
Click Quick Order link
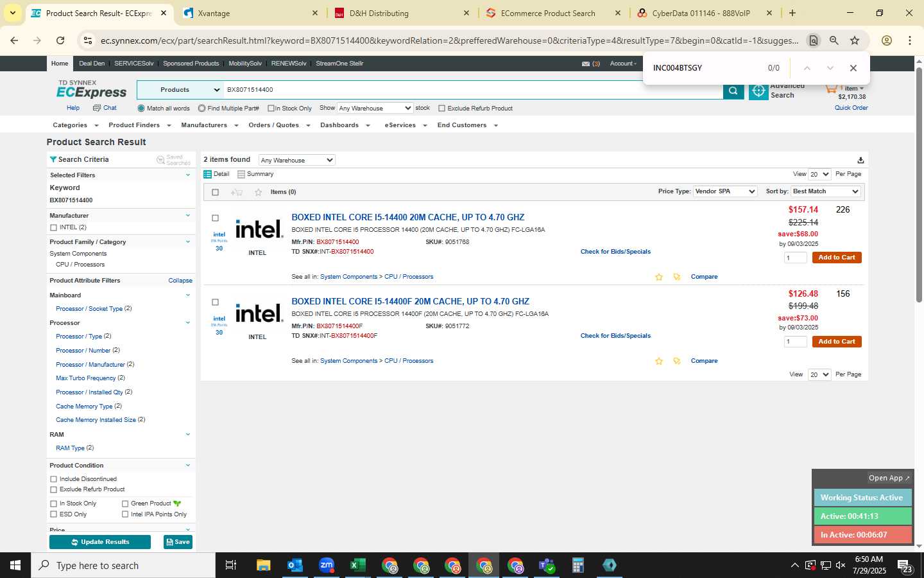point(851,108)
